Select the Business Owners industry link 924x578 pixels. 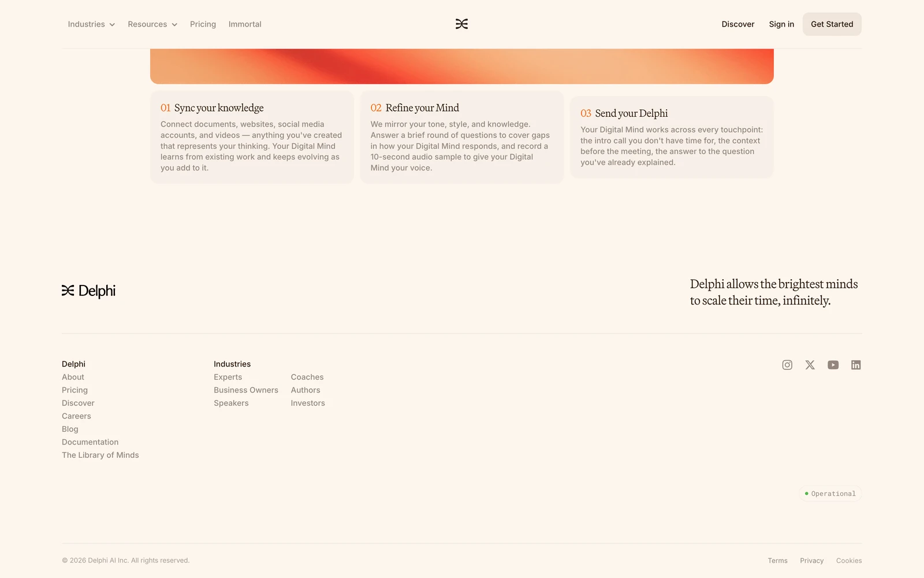[246, 390]
